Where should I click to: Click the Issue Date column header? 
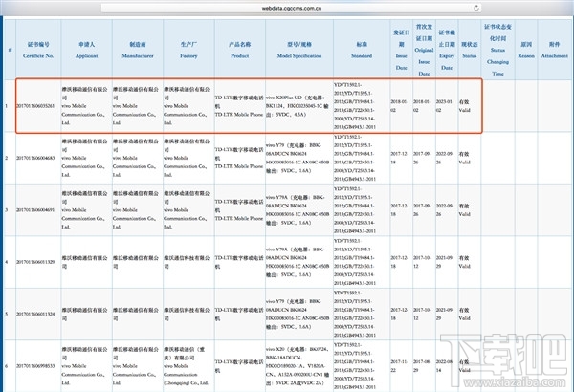(401, 50)
